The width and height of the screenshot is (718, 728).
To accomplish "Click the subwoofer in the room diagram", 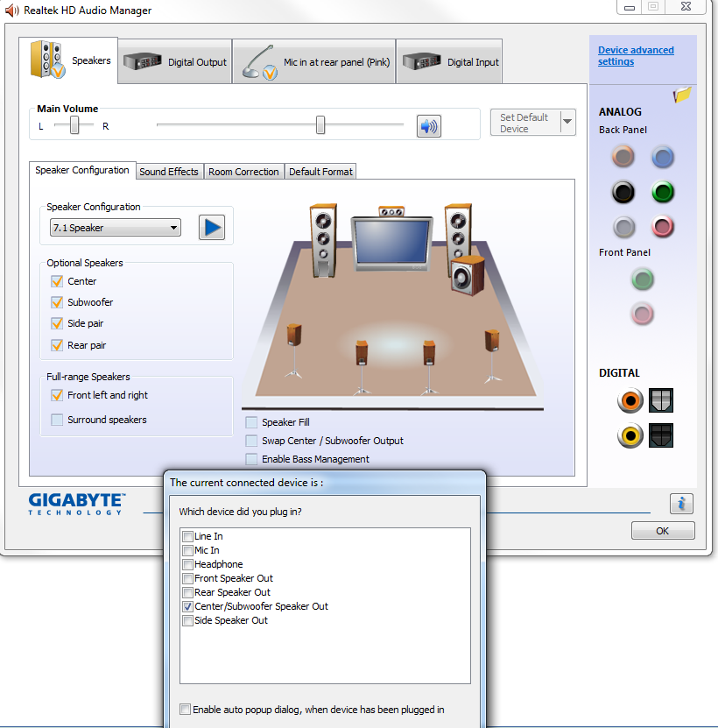I will point(468,276).
